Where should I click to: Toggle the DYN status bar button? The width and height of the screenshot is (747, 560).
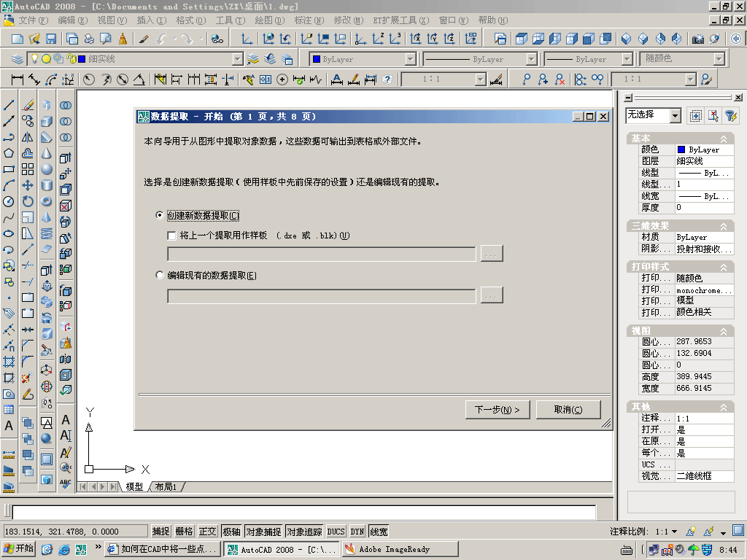point(357,532)
